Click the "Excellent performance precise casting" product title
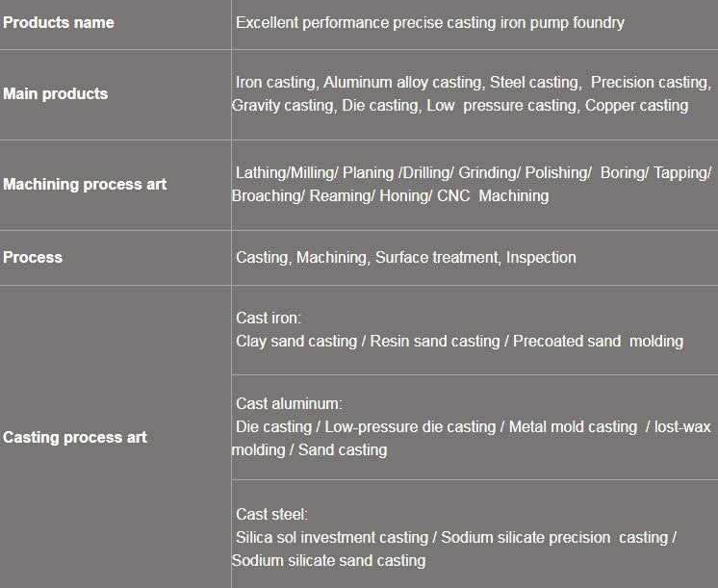This screenshot has height=588, width=718. click(x=429, y=22)
